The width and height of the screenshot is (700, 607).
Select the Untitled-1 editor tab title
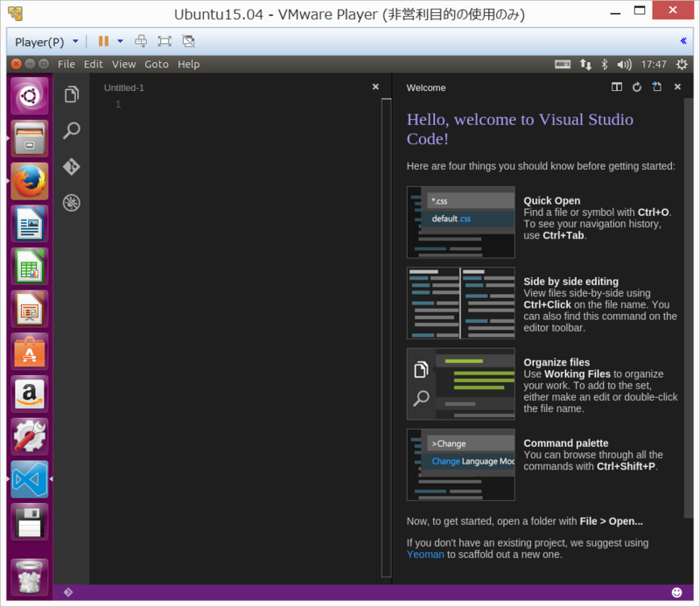124,87
